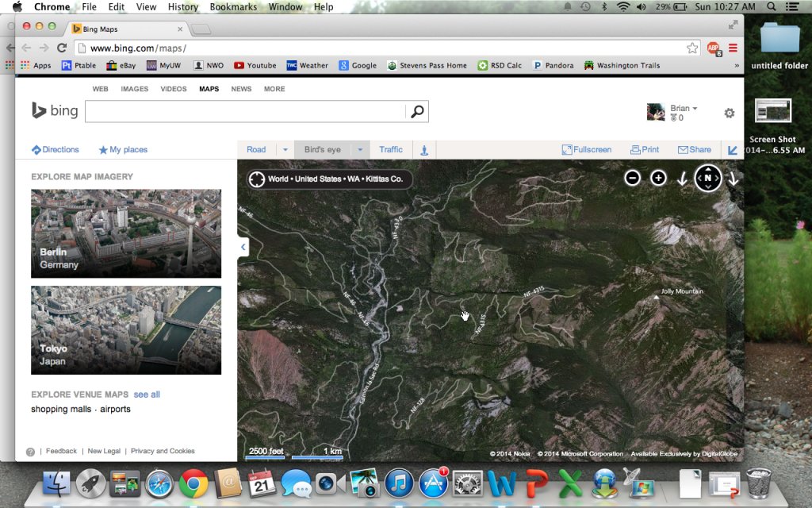The width and height of the screenshot is (812, 508).
Task: Zoom in with the plus button
Action: click(658, 179)
